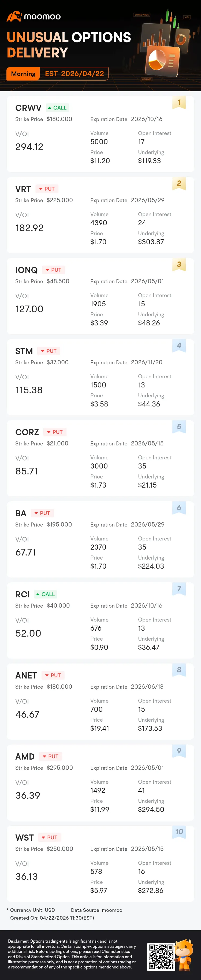Click the rank 1 ribbon badge
Image resolution: width=201 pixels, height=980 pixels.
(179, 102)
